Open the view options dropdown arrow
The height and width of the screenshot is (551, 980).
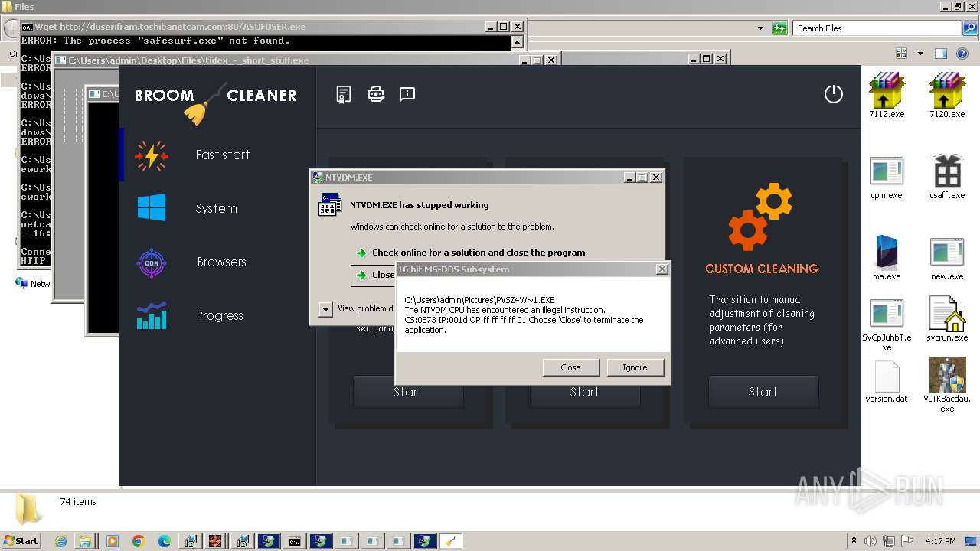[x=920, y=54]
